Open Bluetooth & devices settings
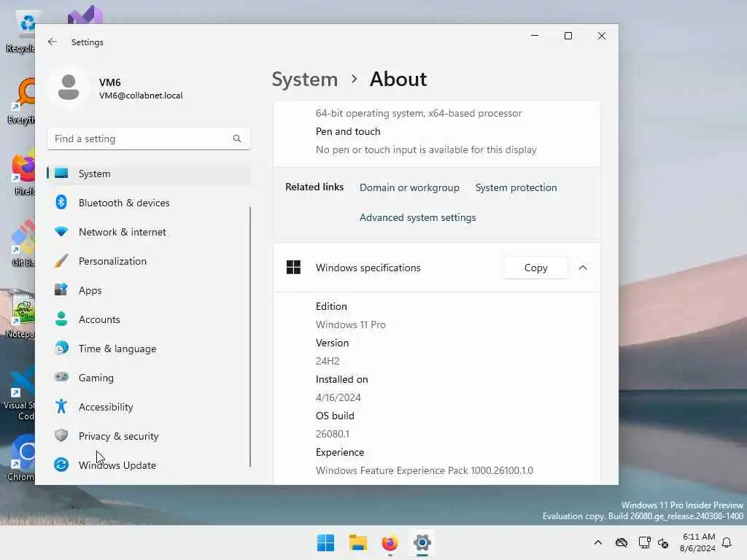Screen dimensions: 747x560 pyautogui.click(x=149, y=203)
